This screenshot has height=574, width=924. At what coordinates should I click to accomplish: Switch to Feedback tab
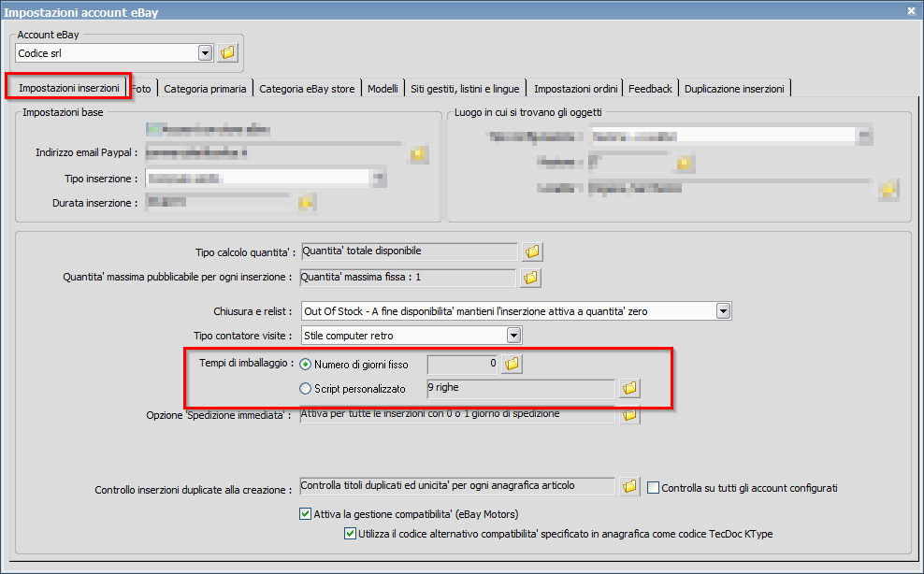(x=650, y=89)
